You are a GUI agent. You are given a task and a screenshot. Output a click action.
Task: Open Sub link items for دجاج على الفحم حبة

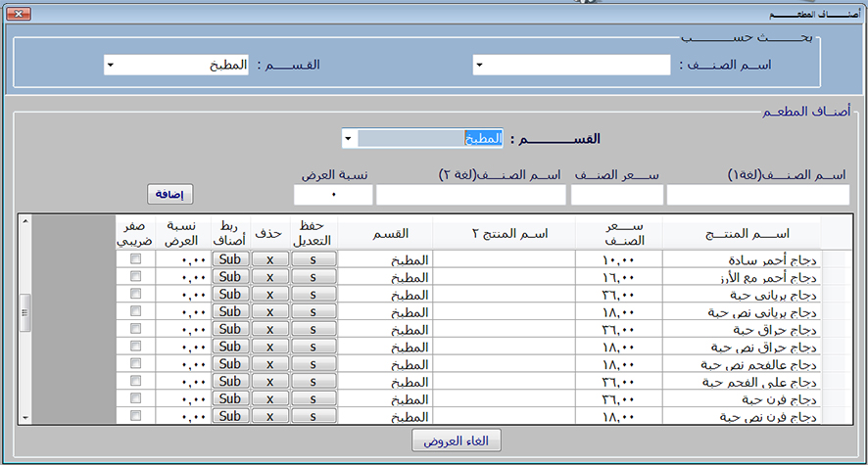230,382
